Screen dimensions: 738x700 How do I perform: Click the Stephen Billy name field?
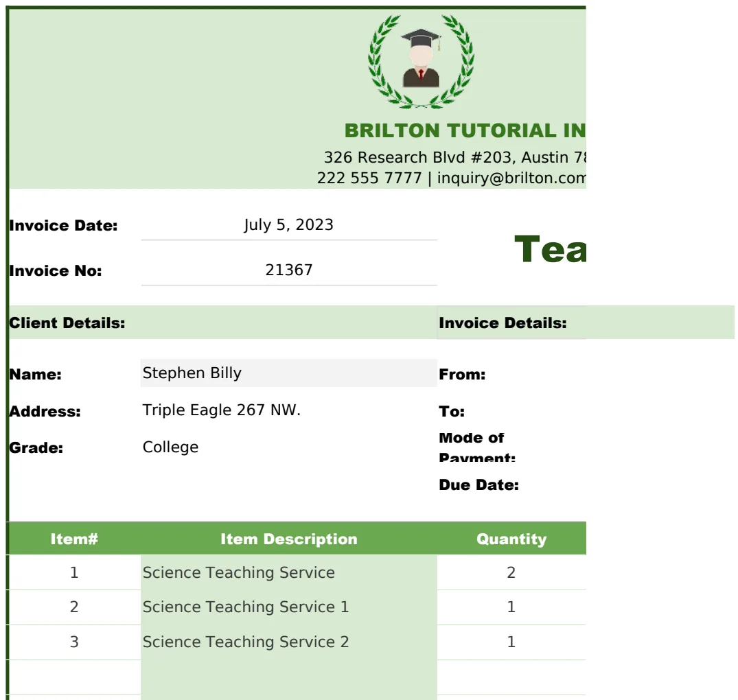click(x=288, y=373)
